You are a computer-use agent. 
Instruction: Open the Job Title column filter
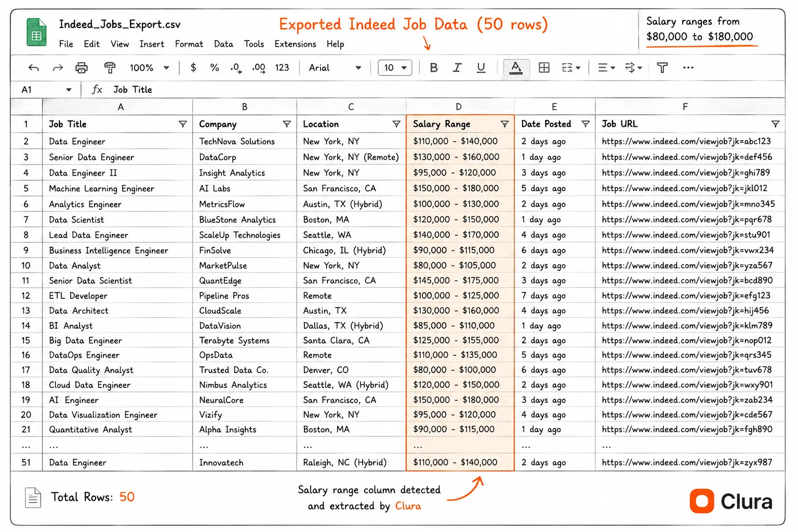click(182, 124)
